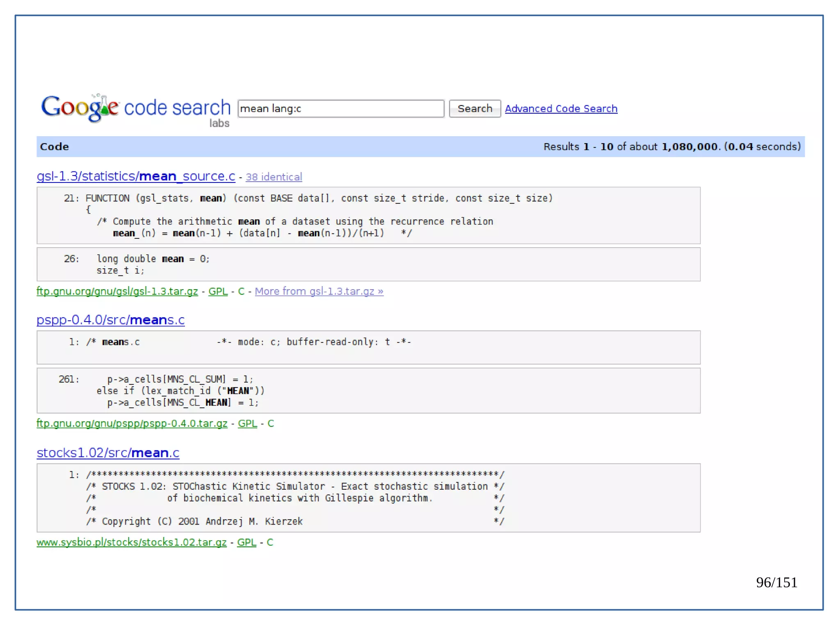Screen dimensions: 840x630
Task: Open the ftp.gnu.org pspp-0.4.0.tar.gz link
Action: click(132, 423)
